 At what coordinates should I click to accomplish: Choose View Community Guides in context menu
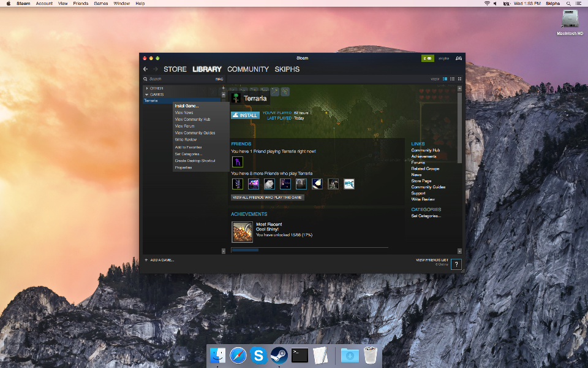pos(195,133)
